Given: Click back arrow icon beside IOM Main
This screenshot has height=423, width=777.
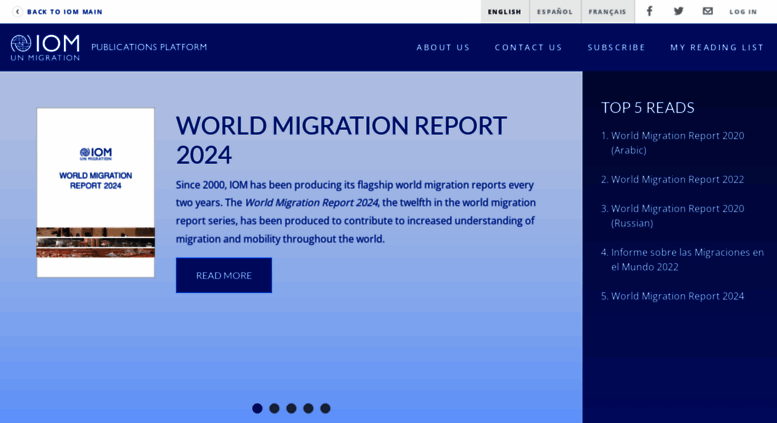Looking at the screenshot, I should pos(17,11).
